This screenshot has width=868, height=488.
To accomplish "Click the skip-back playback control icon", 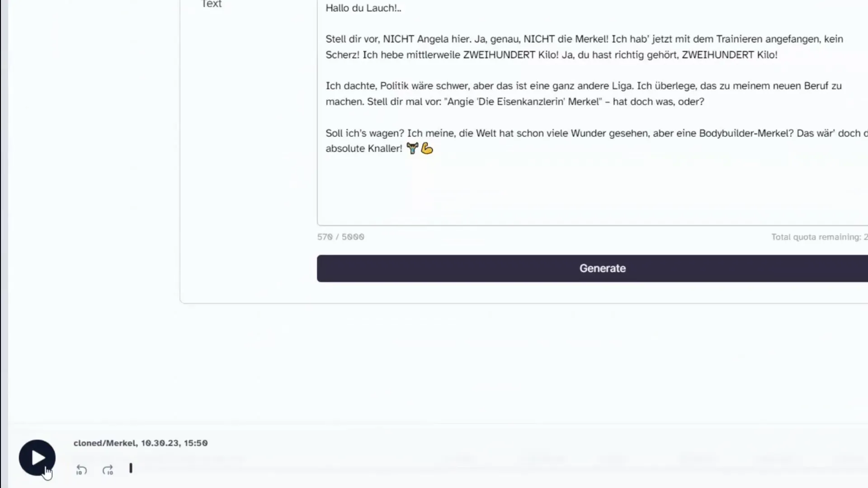I will pyautogui.click(x=81, y=470).
